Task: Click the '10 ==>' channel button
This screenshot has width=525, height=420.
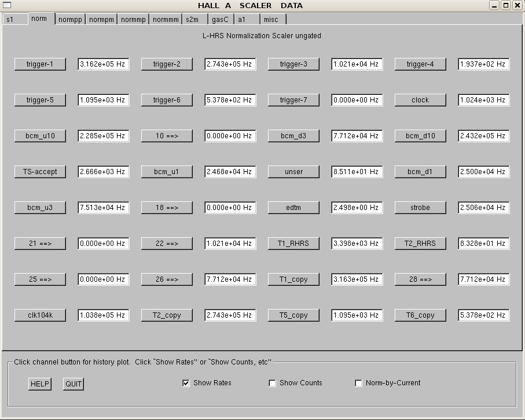Action: point(167,135)
